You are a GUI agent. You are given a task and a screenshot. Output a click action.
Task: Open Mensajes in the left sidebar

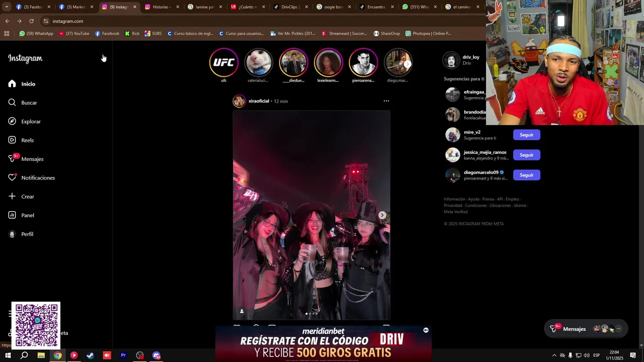pos(26,159)
